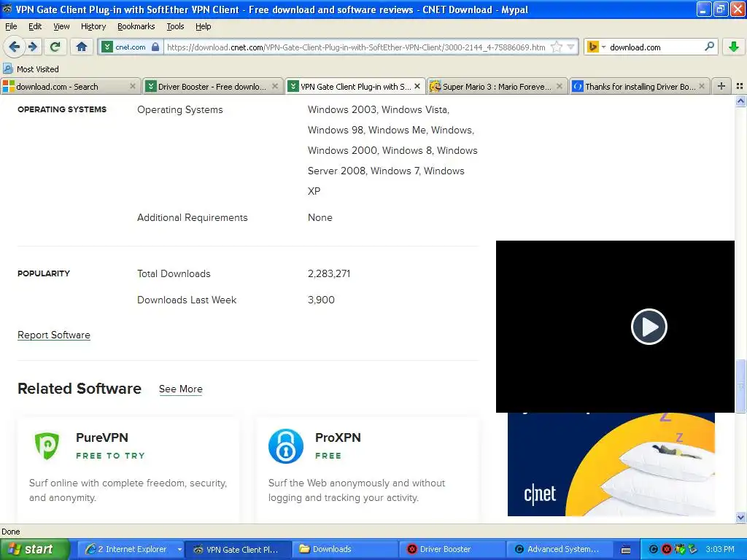The height and width of the screenshot is (560, 747).
Task: Click the Most Visited bookmark icon
Action: (7, 69)
